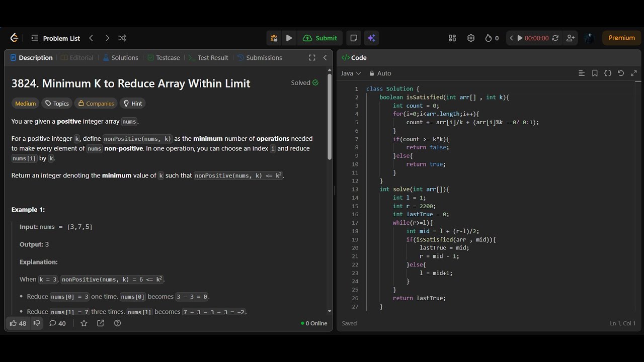Image resolution: width=644 pixels, height=362 pixels.
Task: Open the Test Result tab
Action: point(208,58)
